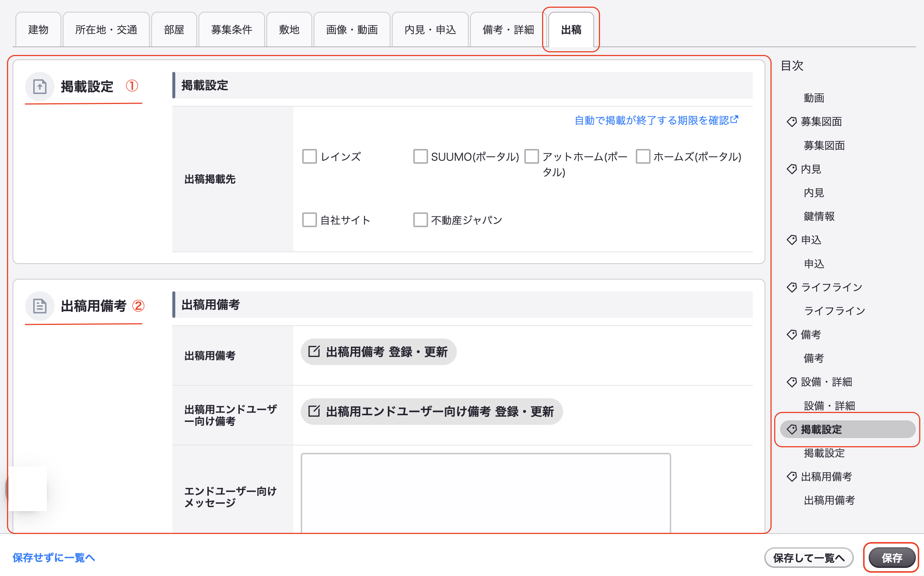Viewport: 924px width, 576px height.
Task: Click 保存せずに一覧へ link
Action: (x=54, y=558)
